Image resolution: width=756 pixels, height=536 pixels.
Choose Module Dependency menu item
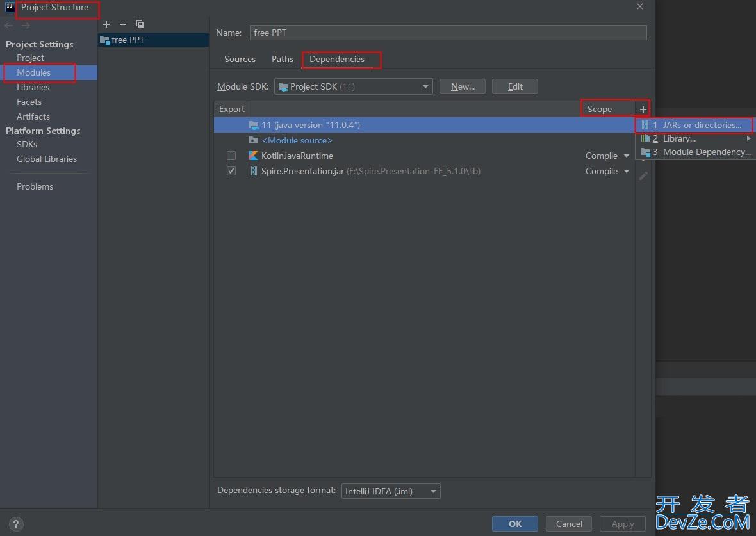pos(694,152)
